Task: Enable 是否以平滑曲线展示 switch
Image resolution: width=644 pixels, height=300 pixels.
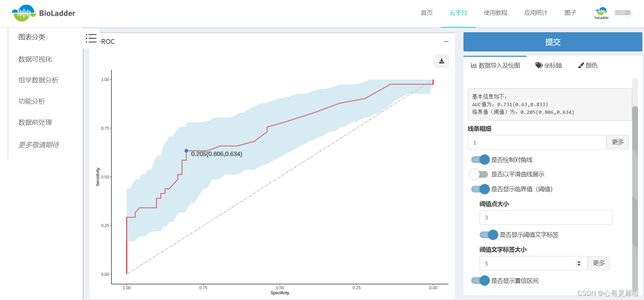Action: pos(479,174)
